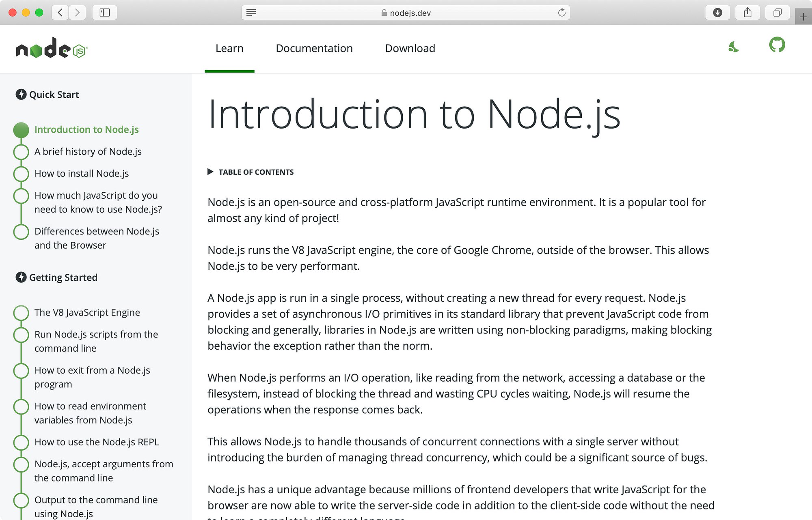
Task: Reload the nodejs.dev page
Action: coord(561,13)
